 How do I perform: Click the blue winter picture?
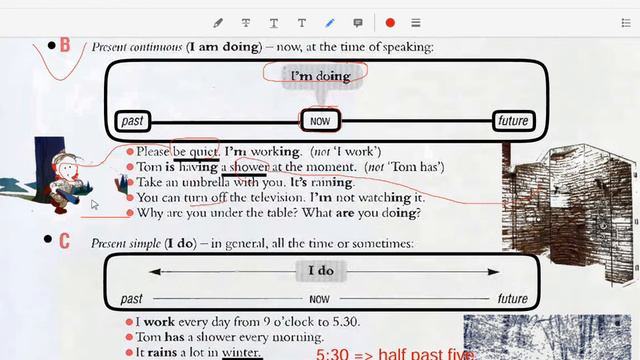click(x=547, y=337)
